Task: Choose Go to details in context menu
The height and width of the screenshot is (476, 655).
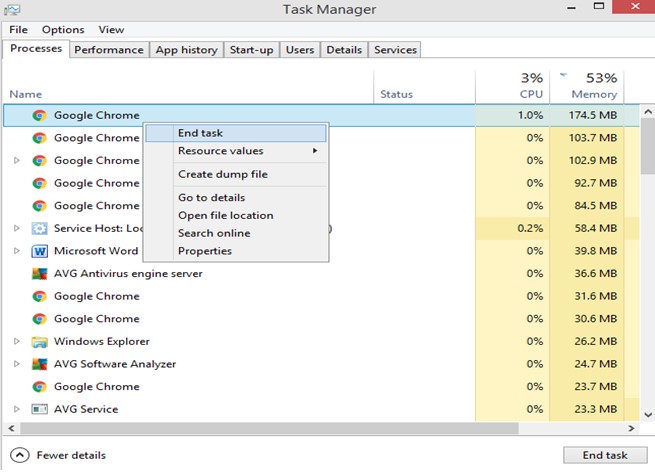Action: pyautogui.click(x=236, y=197)
